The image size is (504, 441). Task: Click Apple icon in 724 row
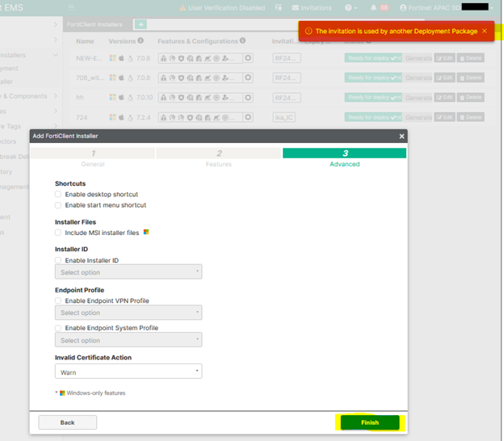[x=121, y=117]
